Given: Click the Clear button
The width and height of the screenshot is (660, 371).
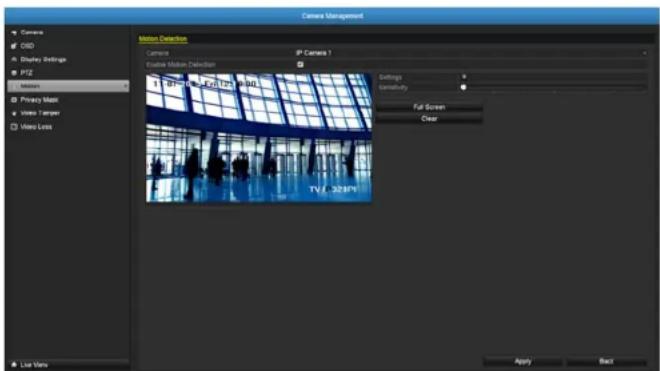Looking at the screenshot, I should pos(429,119).
